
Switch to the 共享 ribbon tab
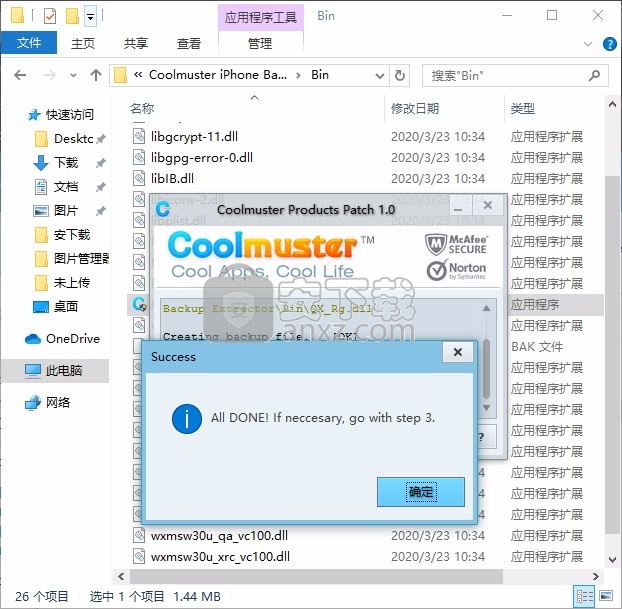pyautogui.click(x=136, y=43)
